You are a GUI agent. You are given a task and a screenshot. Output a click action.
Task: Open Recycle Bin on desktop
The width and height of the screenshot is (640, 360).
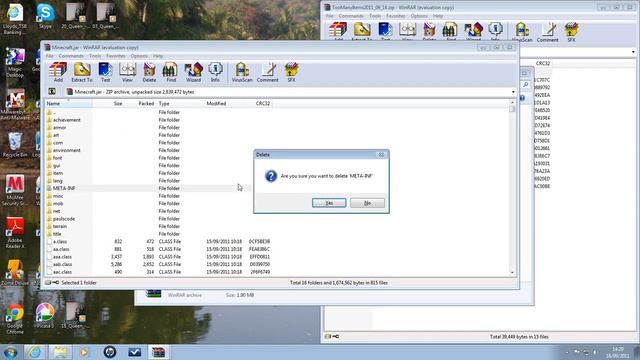[15, 145]
